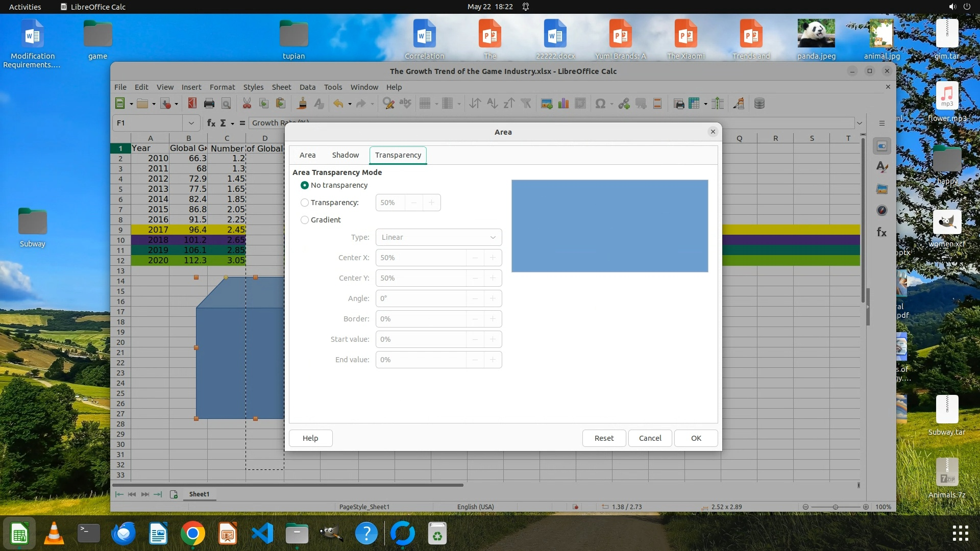Screen dimensions: 980x551
Task: Open the gradient Type Linear dropdown
Action: point(438,237)
